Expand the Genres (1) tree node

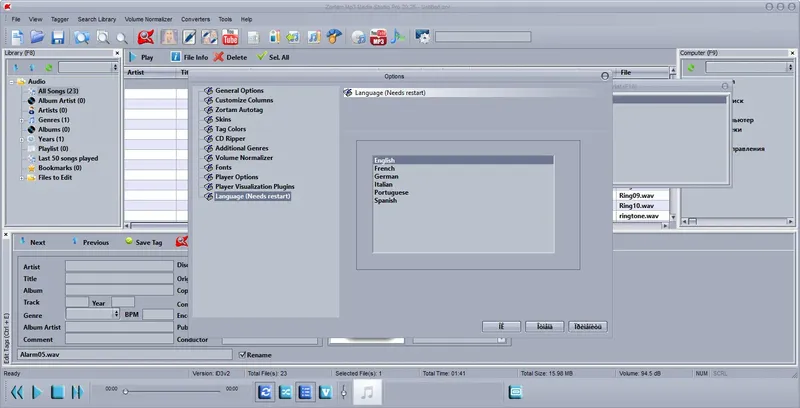click(x=21, y=120)
